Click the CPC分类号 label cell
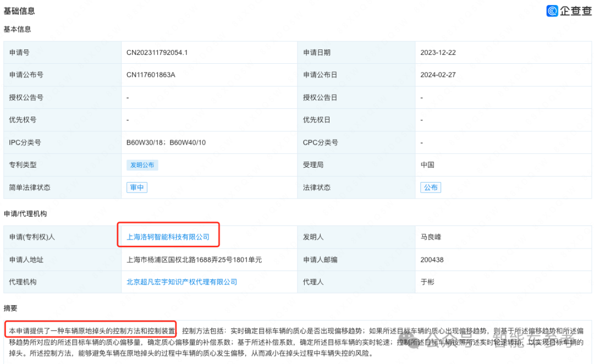Screen dimensions: 594x364 tap(356, 142)
